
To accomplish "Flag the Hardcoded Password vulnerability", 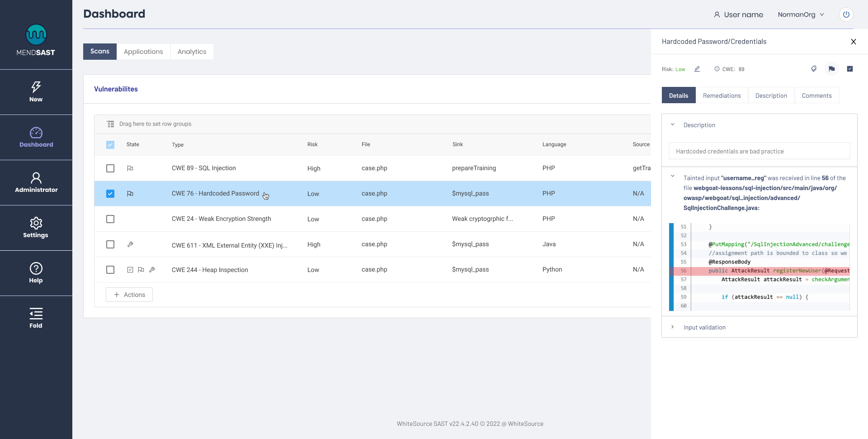I will [x=832, y=69].
